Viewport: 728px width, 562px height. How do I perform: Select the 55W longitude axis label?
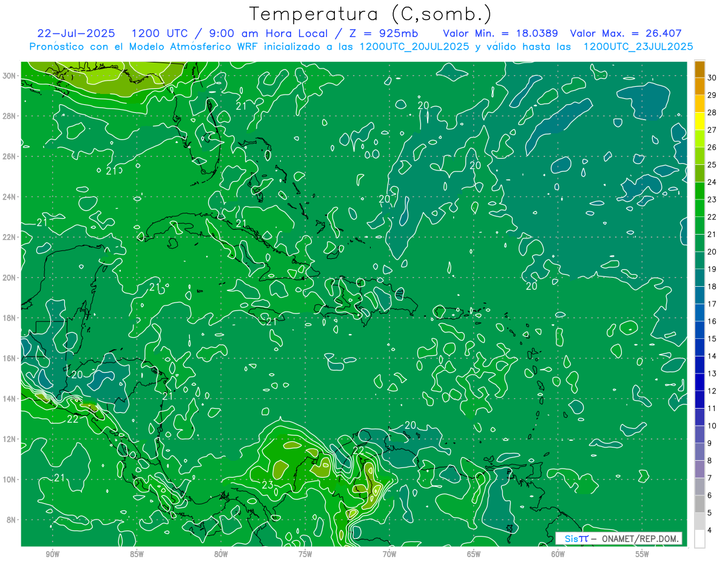point(642,554)
